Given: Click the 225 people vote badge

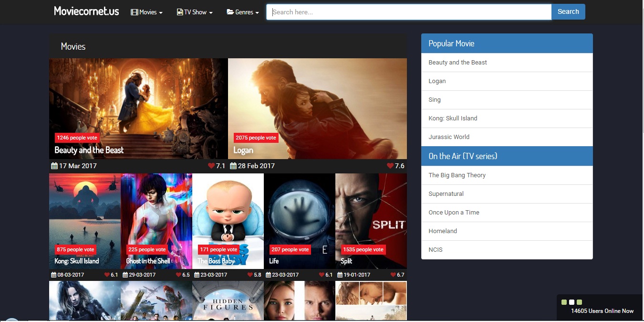Looking at the screenshot, I should pyautogui.click(x=147, y=249).
